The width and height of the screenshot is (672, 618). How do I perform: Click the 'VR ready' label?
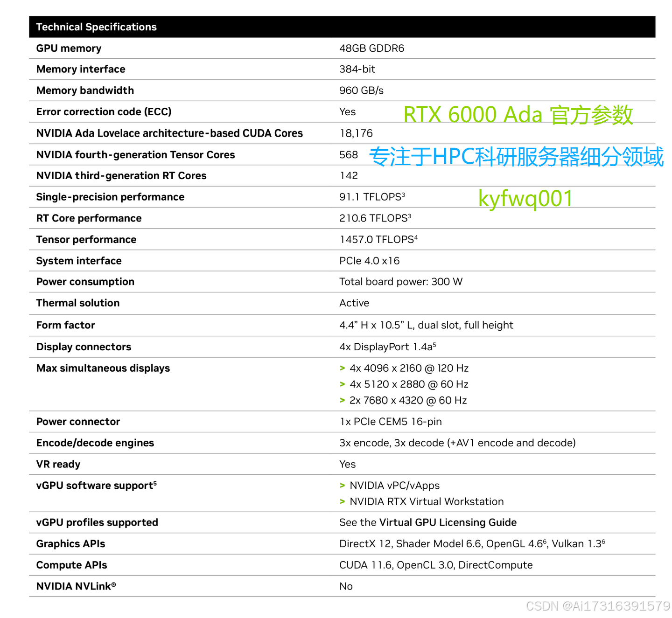click(x=58, y=465)
